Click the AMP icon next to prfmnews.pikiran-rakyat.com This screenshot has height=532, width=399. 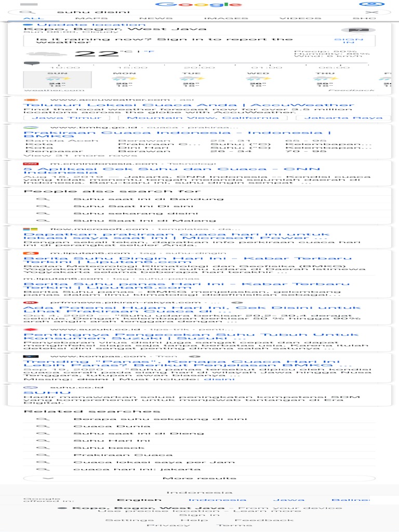click(x=237, y=302)
